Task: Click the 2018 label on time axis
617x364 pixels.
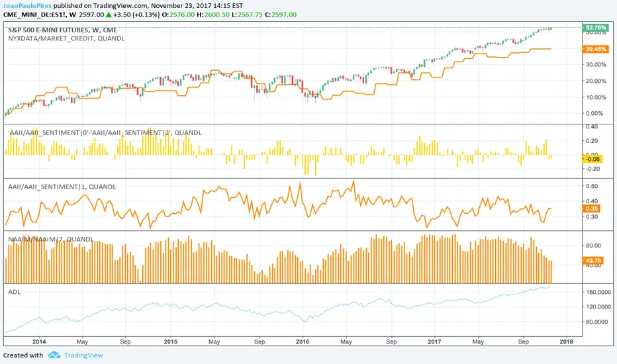Action: coord(566,341)
